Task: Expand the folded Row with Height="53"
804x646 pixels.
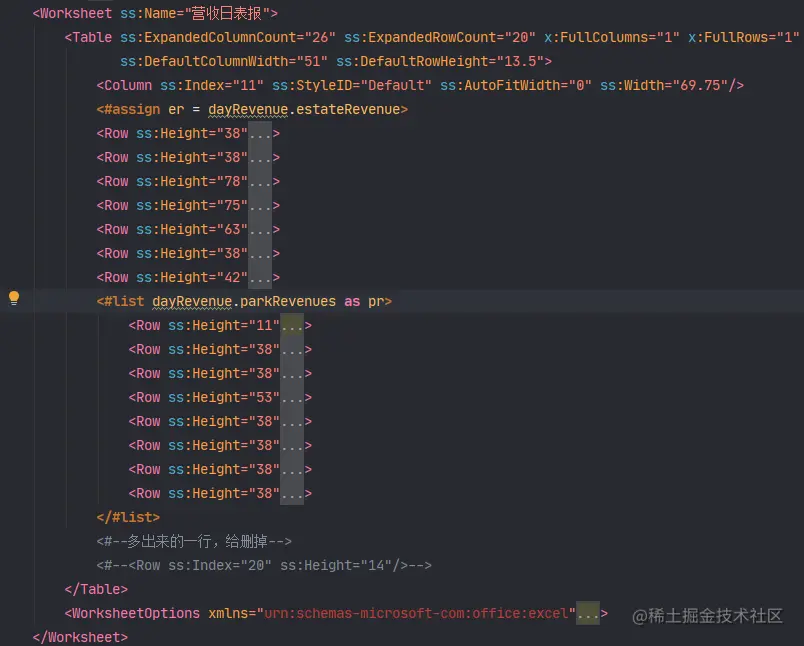Action: point(292,397)
